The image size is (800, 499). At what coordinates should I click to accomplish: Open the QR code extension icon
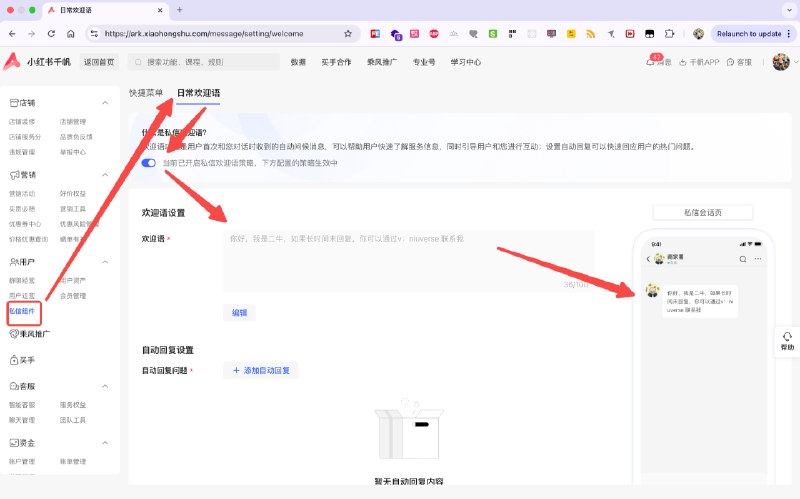[512, 34]
